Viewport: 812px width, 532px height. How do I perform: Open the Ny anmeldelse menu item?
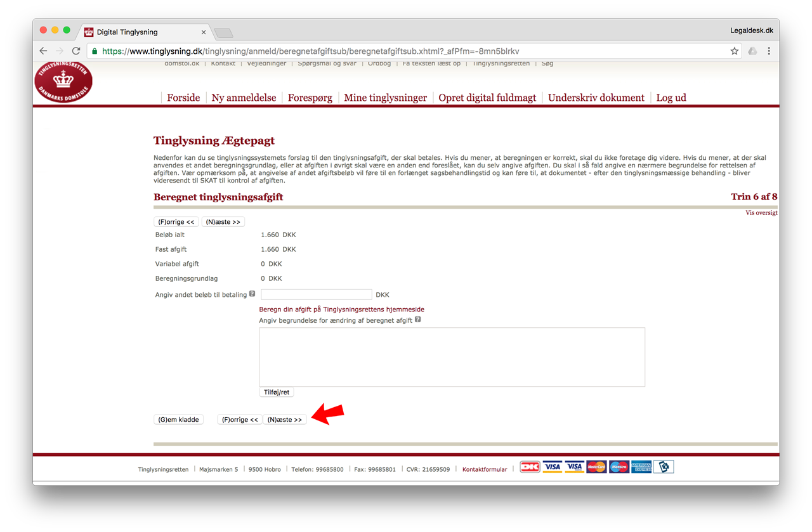244,98
